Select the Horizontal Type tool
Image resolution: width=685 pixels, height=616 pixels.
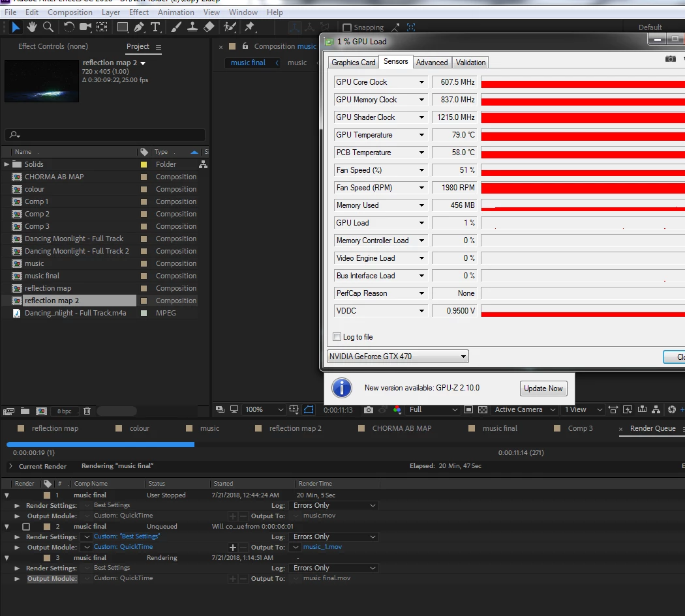pyautogui.click(x=155, y=27)
